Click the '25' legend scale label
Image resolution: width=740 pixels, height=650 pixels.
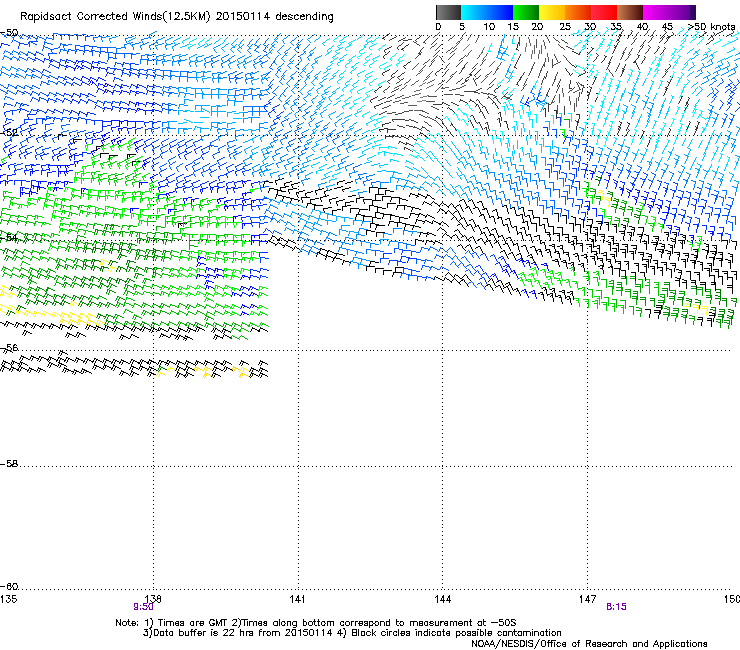pyautogui.click(x=565, y=27)
